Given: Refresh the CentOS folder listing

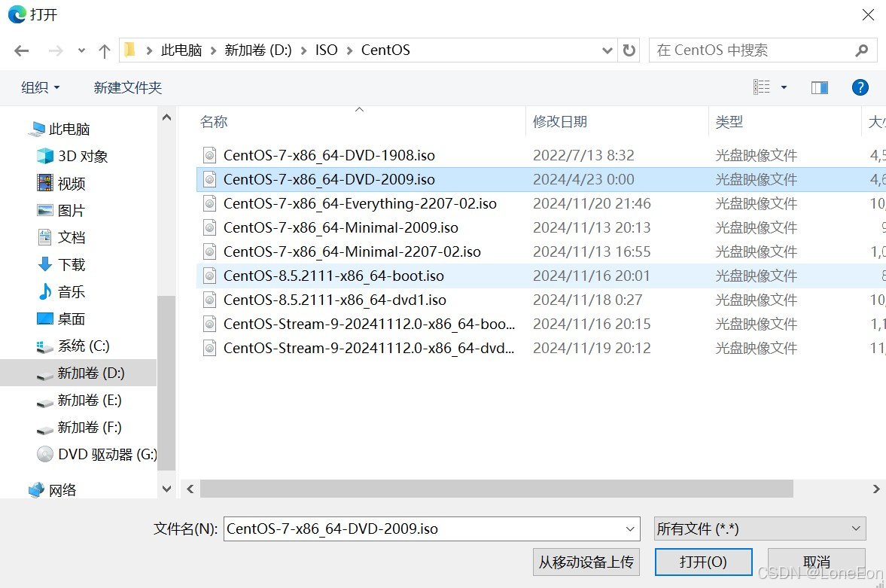Looking at the screenshot, I should [x=629, y=50].
